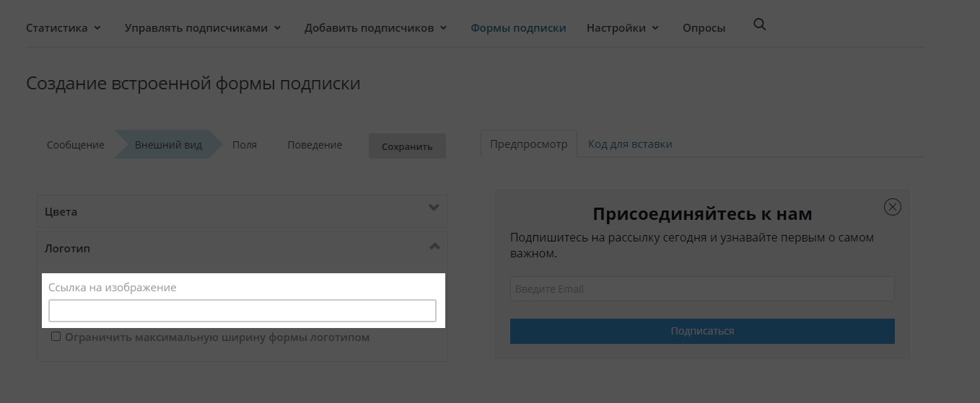
Task: Click the Ссылка на изображение input field
Action: pos(242,311)
